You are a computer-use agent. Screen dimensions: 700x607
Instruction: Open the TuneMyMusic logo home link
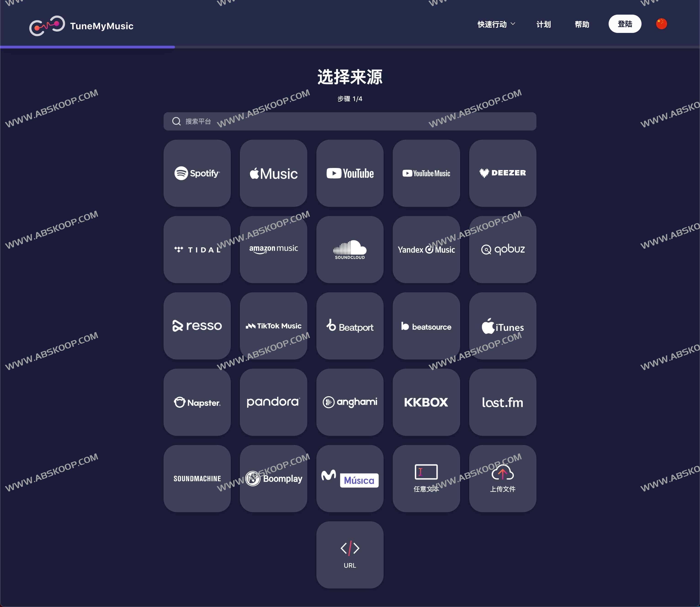tap(81, 25)
